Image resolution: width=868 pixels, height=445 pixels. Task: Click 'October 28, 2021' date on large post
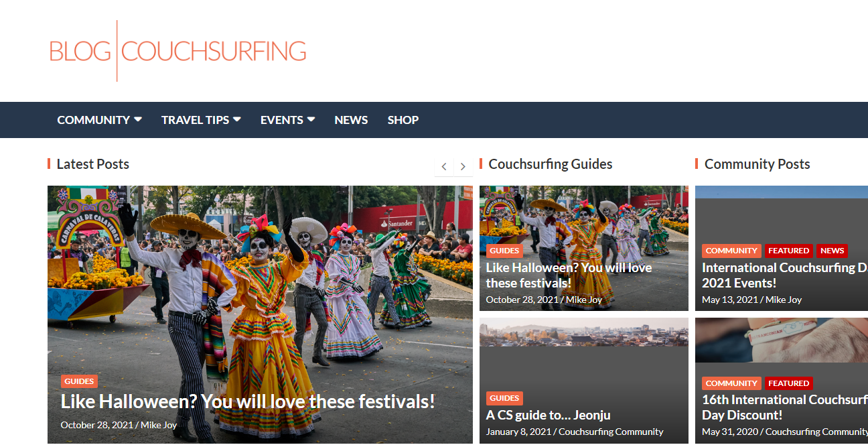coord(97,425)
